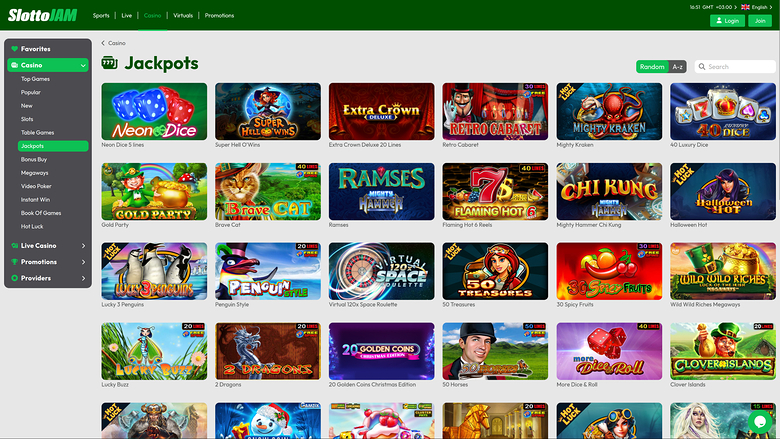This screenshot has height=439, width=780.
Task: Click the Login button
Action: pyautogui.click(x=727, y=21)
